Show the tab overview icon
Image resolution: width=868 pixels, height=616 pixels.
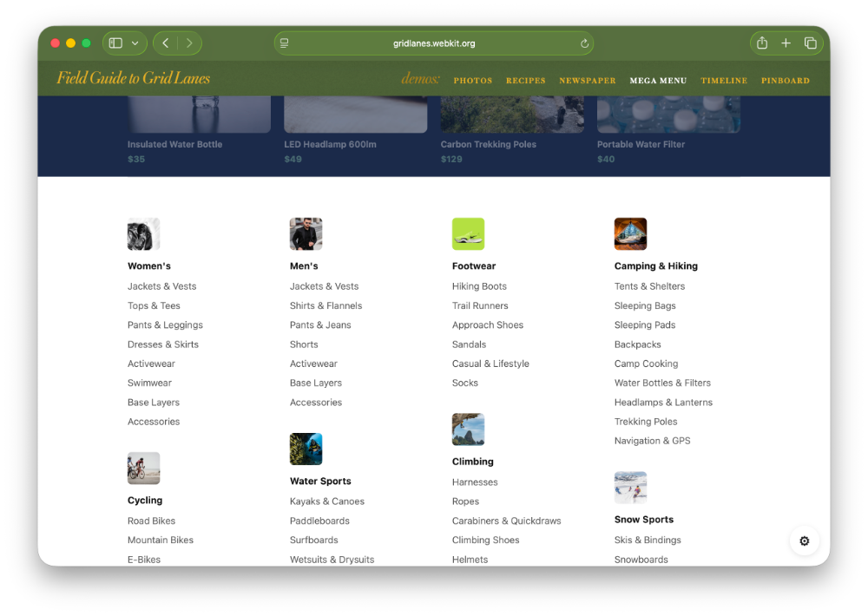click(x=811, y=43)
